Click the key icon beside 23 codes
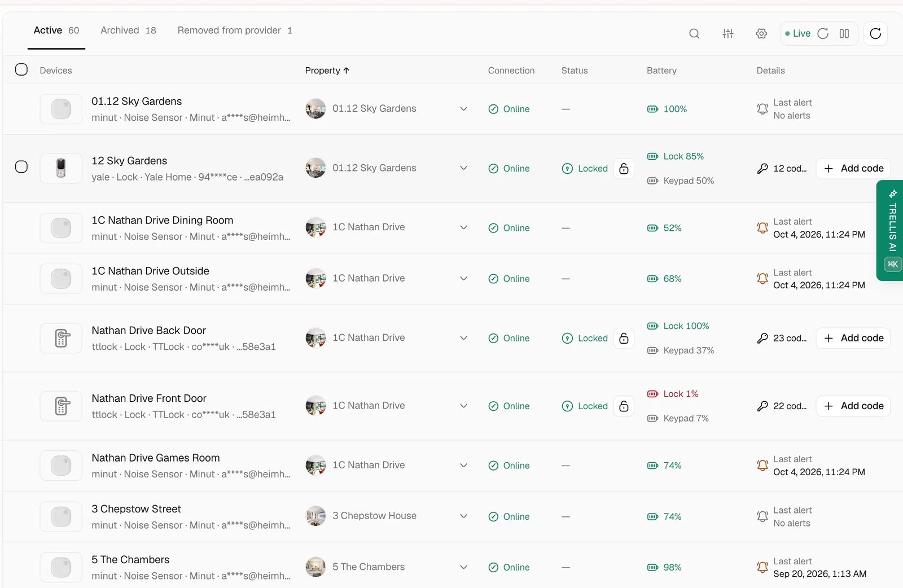The width and height of the screenshot is (903, 588). (762, 338)
